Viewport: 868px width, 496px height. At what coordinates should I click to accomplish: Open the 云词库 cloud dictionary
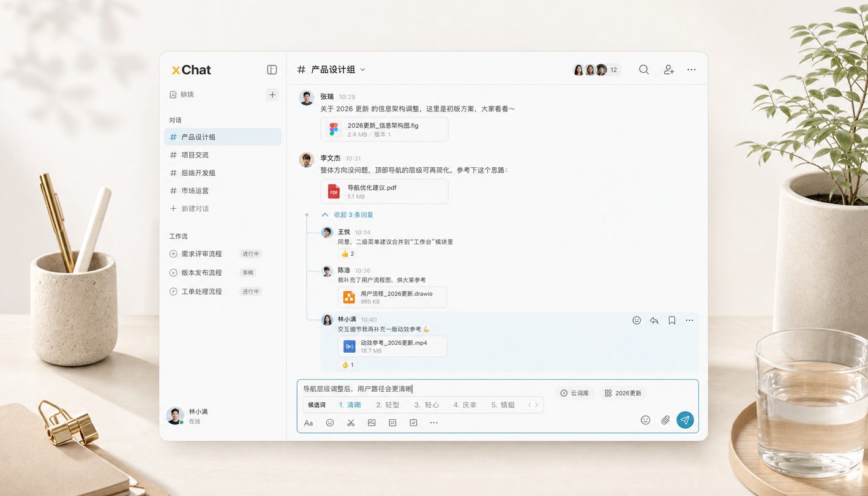(x=574, y=393)
